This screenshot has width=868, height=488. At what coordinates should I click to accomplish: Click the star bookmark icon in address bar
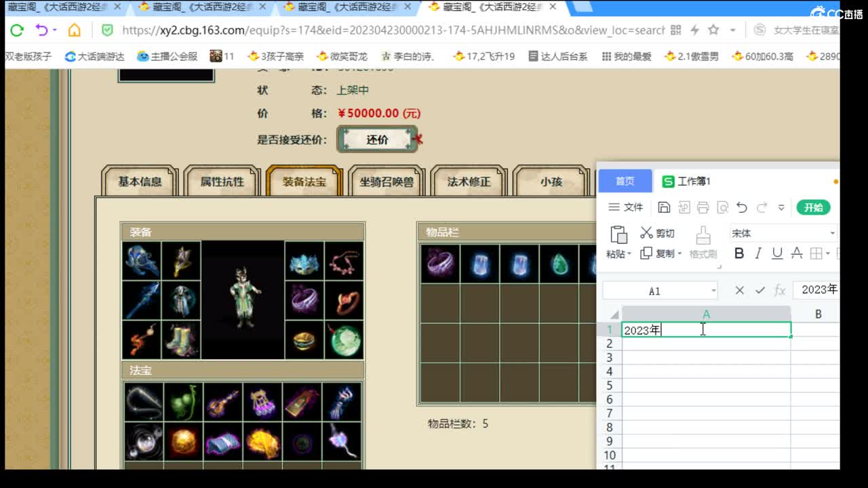click(713, 30)
